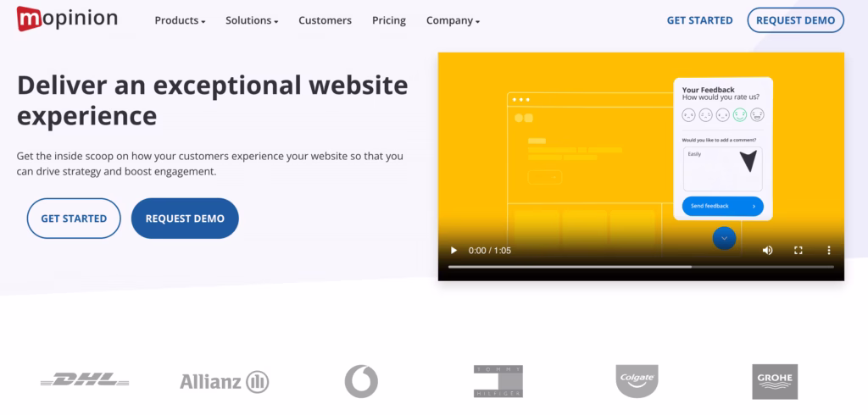The image size is (868, 415).
Task: Click the Allianz logo
Action: (x=224, y=382)
